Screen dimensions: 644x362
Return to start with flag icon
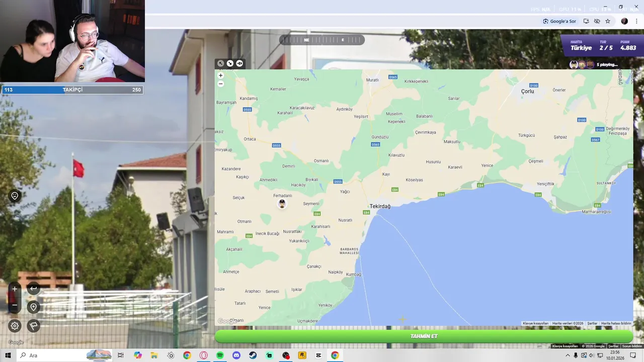33,326
